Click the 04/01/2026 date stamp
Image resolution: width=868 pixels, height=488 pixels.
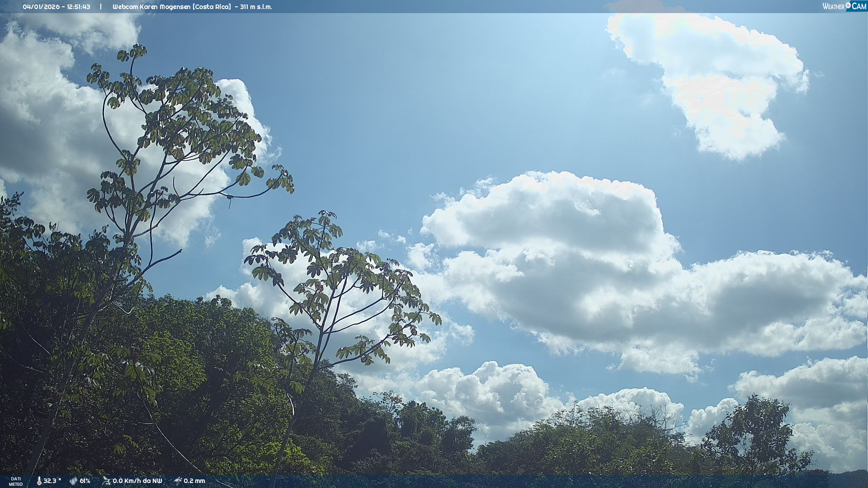[x=41, y=7]
